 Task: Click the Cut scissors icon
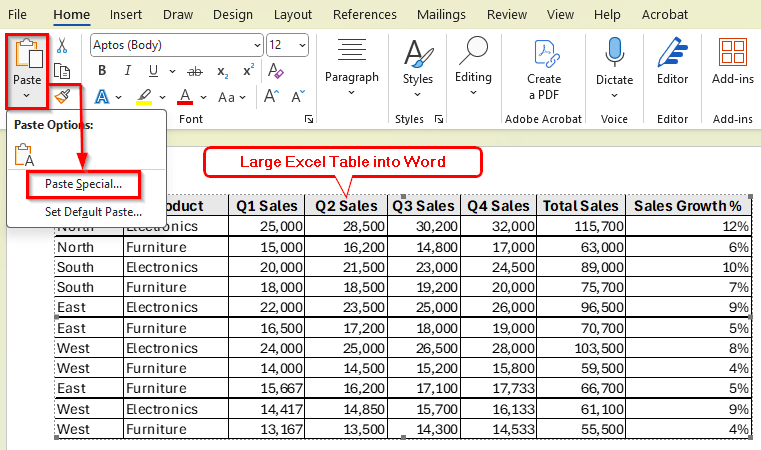(x=62, y=45)
